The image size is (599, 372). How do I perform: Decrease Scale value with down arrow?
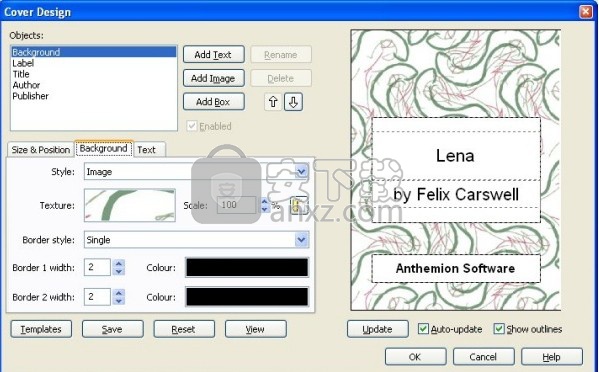coord(264,209)
